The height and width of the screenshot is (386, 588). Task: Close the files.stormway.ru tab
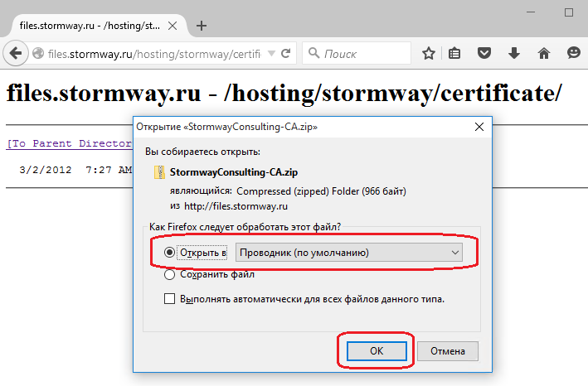[173, 26]
